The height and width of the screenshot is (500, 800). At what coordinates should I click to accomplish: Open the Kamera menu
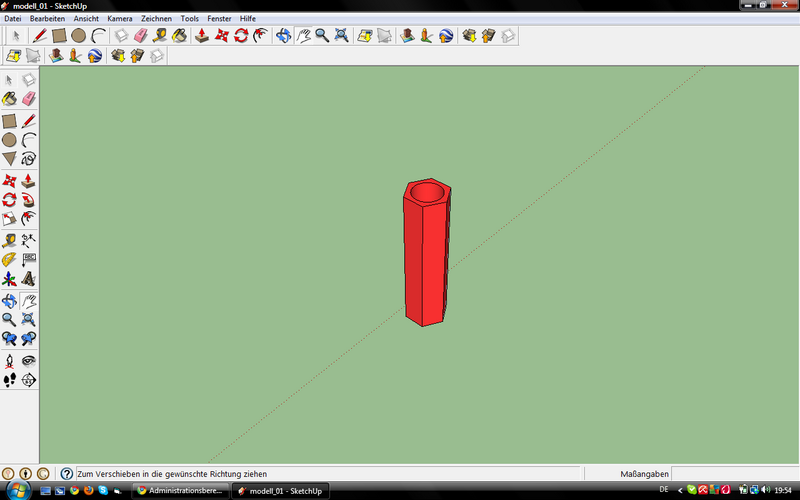coord(119,18)
